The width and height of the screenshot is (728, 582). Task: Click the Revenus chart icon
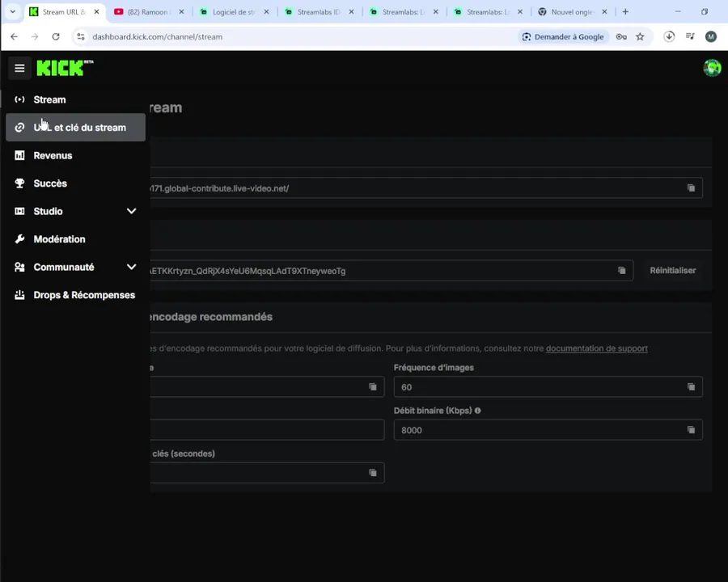19,155
